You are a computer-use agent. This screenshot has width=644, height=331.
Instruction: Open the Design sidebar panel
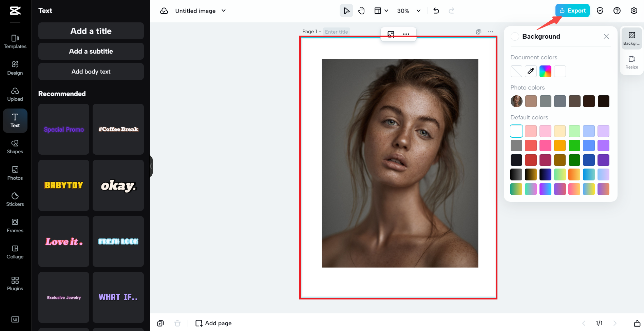[15, 68]
